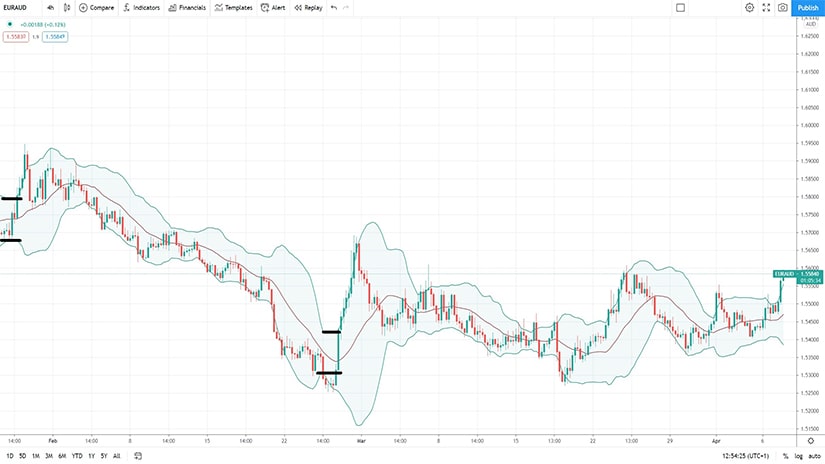This screenshot has width=825, height=464.
Task: Select the 5D date range
Action: (23, 456)
